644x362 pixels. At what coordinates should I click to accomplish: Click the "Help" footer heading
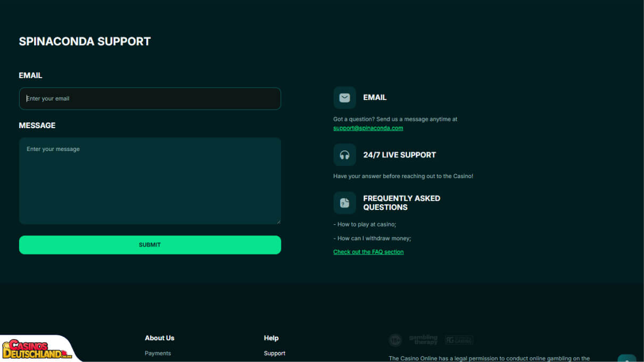point(271,338)
